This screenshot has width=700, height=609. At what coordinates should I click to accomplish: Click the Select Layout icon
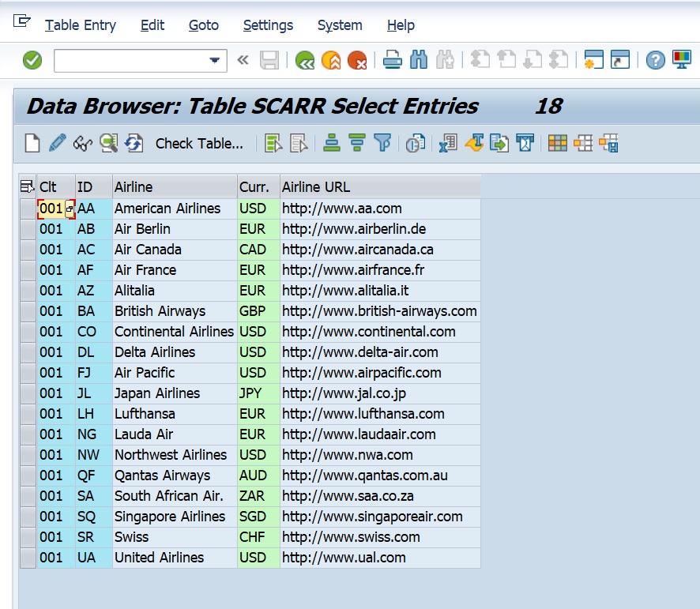pos(583,143)
